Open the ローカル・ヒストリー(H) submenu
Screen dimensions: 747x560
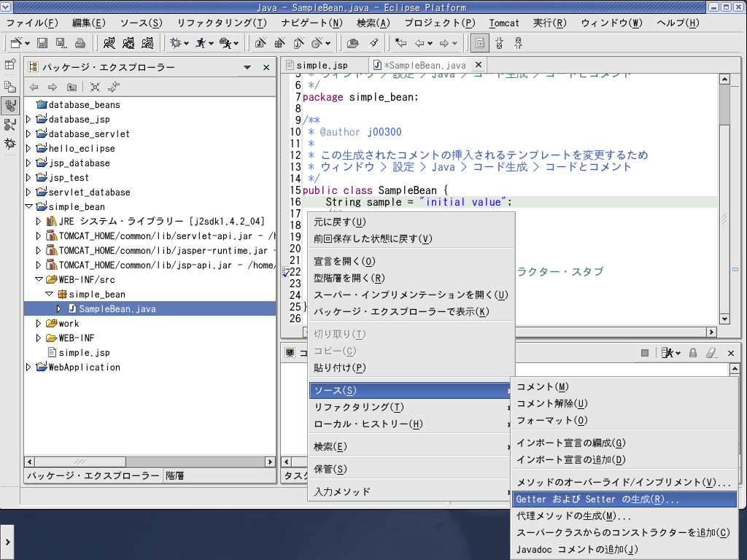411,424
